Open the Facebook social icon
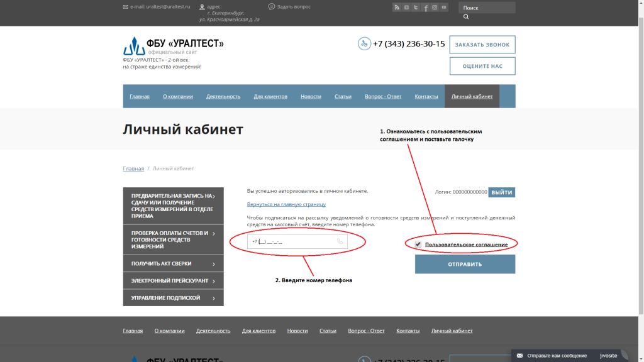The width and height of the screenshot is (644, 362). [425, 8]
